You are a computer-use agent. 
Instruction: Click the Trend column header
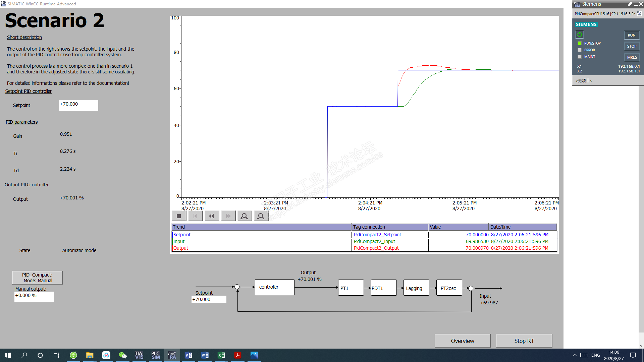pyautogui.click(x=261, y=227)
